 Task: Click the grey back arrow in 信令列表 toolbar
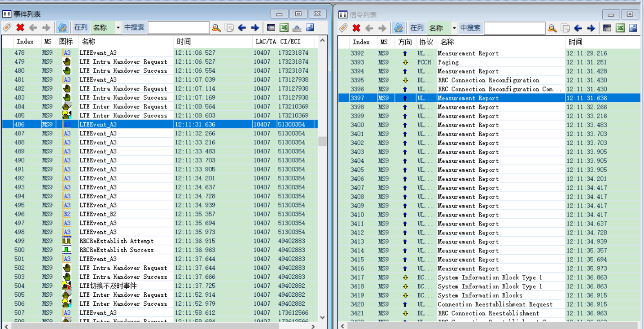pos(369,28)
